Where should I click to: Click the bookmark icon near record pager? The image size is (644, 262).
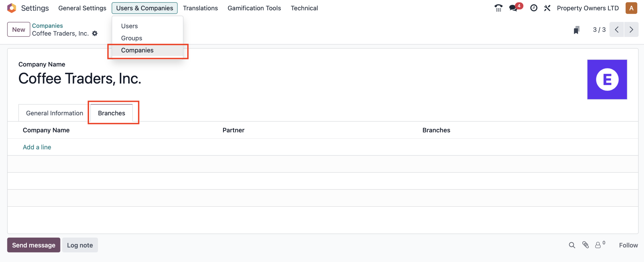click(576, 30)
